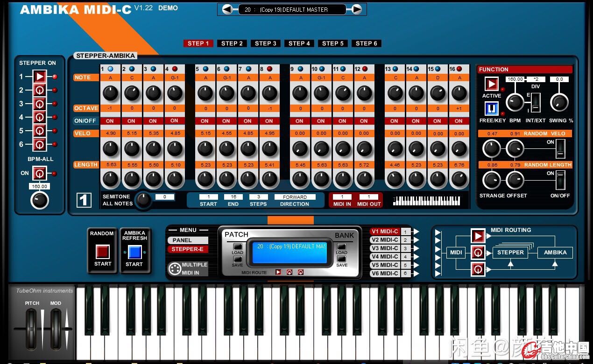Click the middle MIDI routing power icon
The image size is (593, 364).
point(478,252)
